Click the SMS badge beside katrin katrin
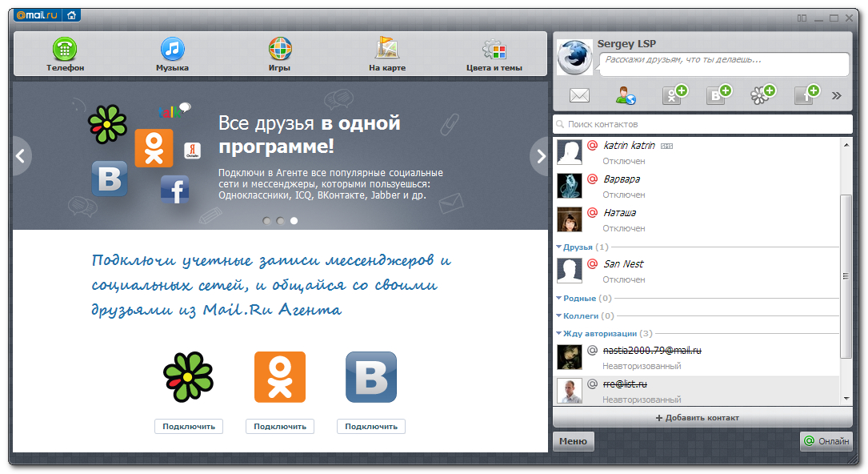Image resolution: width=868 pixels, height=474 pixels. pyautogui.click(x=666, y=147)
